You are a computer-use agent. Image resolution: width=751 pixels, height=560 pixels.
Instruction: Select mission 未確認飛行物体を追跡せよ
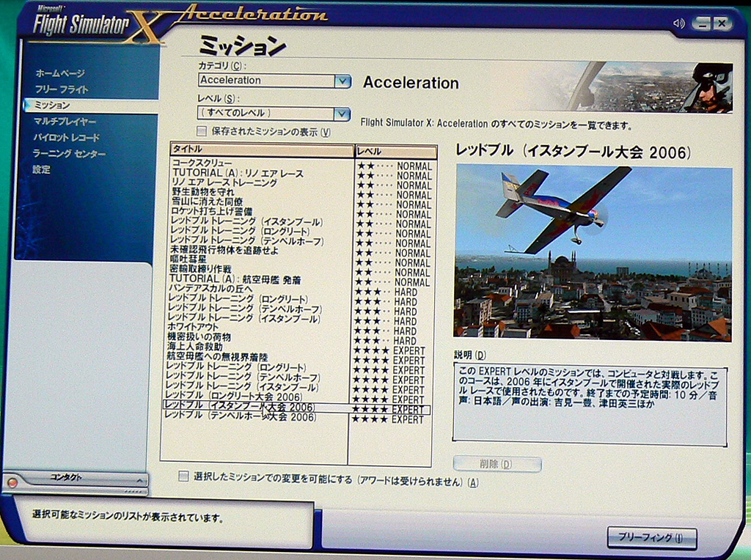pos(224,250)
